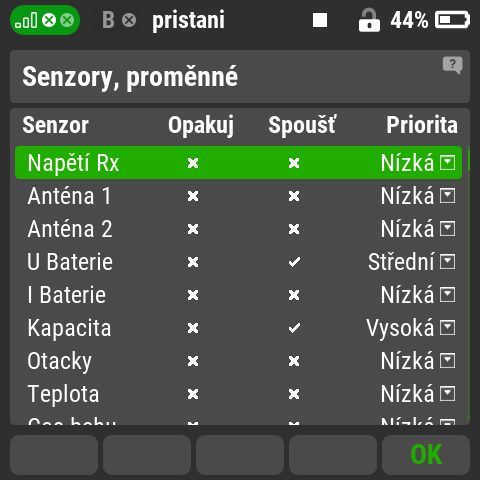This screenshot has width=480, height=480.
Task: Enable Opakuj for Napětí Rx
Action: point(193,163)
